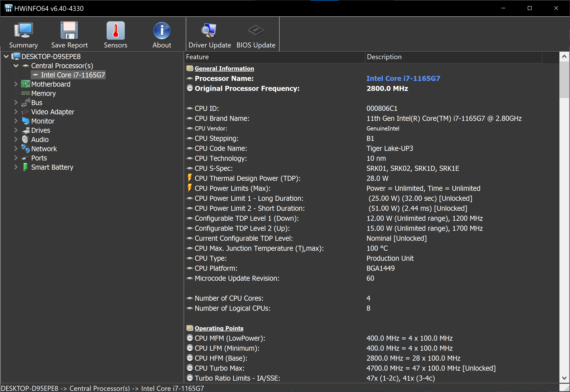Click the Motherboard board icon
The width and height of the screenshot is (570, 392).
(26, 84)
